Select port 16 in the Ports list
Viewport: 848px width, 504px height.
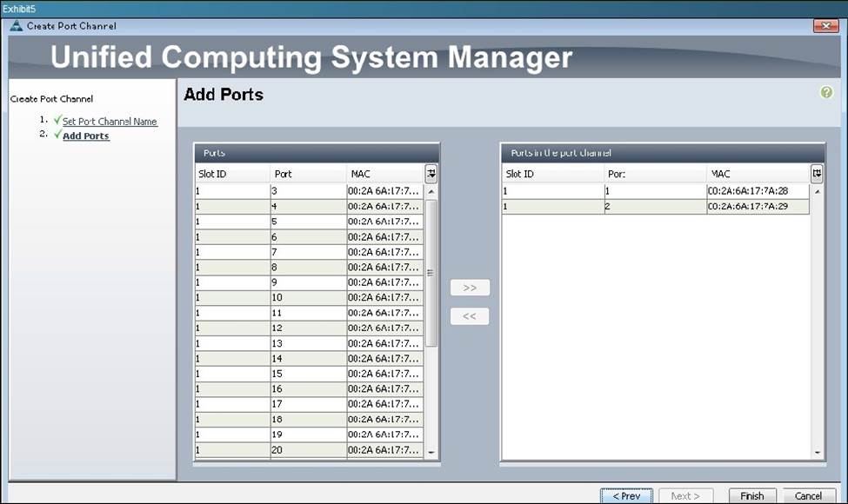point(310,388)
